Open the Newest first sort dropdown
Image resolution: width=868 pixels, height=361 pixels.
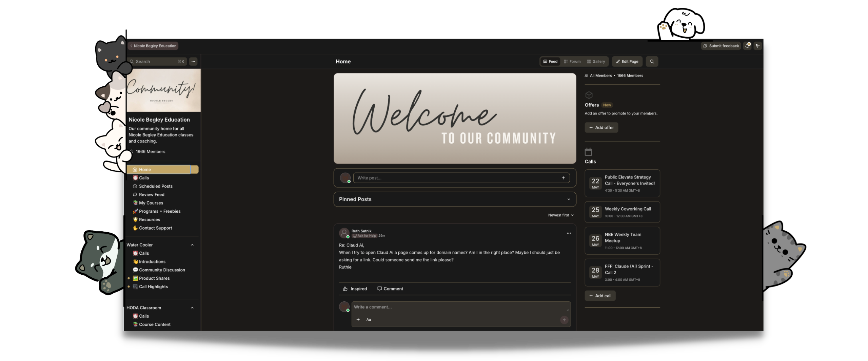(561, 215)
